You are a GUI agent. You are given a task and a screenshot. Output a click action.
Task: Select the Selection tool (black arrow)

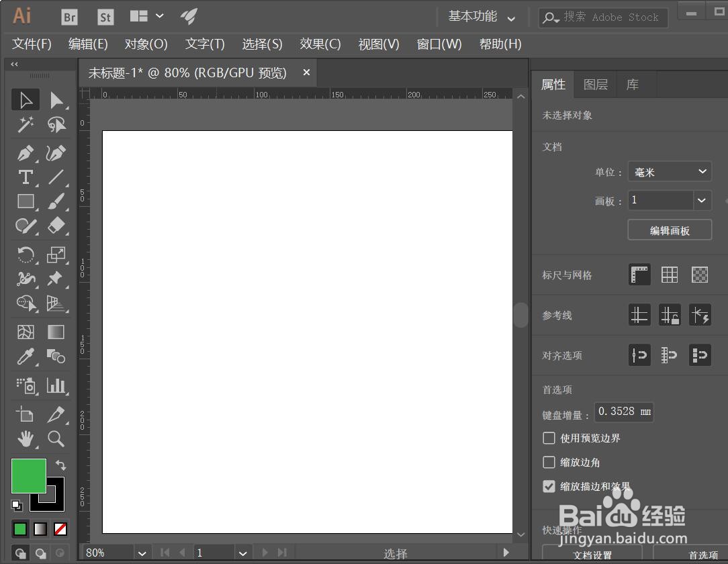(x=26, y=99)
